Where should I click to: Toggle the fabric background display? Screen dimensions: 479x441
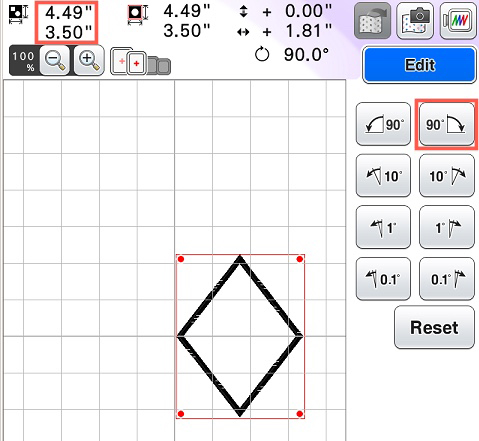[x=372, y=21]
